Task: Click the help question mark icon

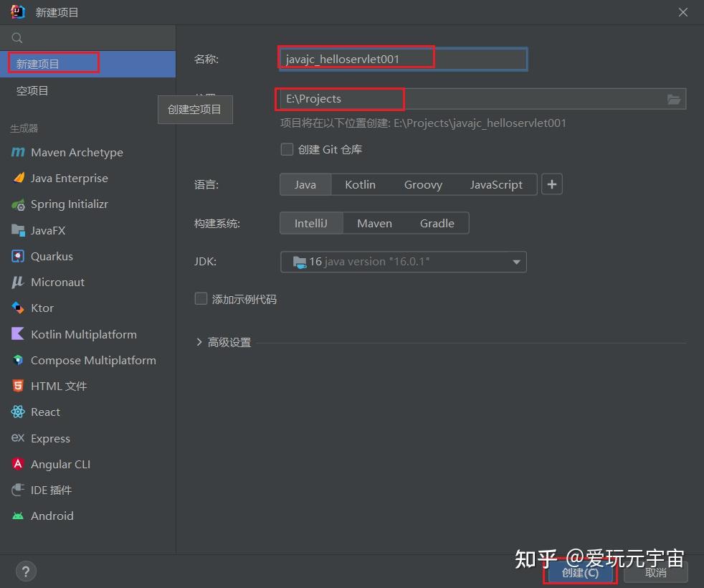Action: (x=26, y=571)
